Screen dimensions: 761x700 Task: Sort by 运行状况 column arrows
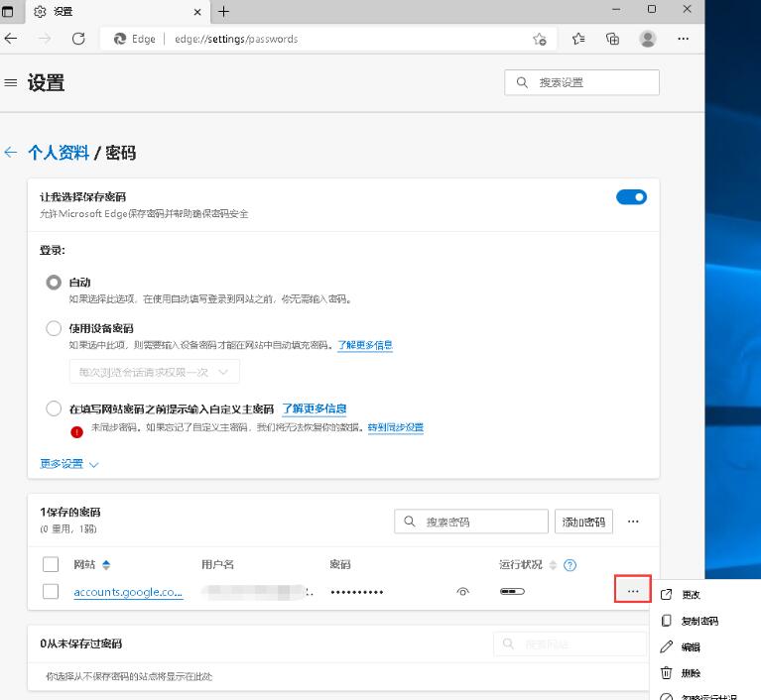pos(553,564)
